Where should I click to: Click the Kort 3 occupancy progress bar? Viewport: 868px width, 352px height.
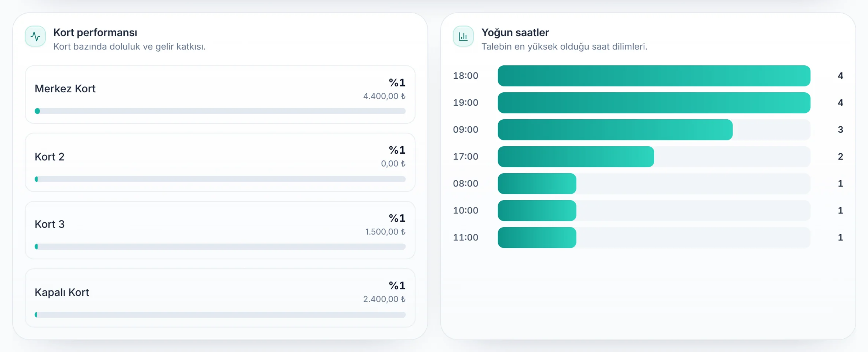coord(220,247)
